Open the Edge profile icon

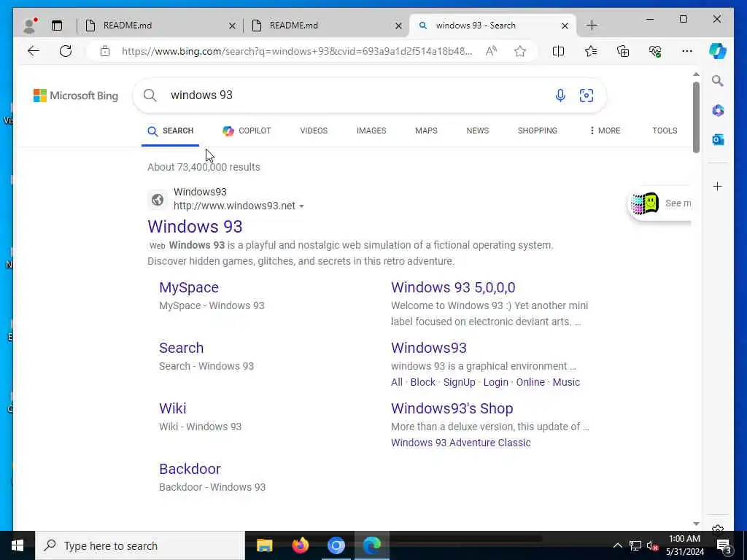point(30,26)
